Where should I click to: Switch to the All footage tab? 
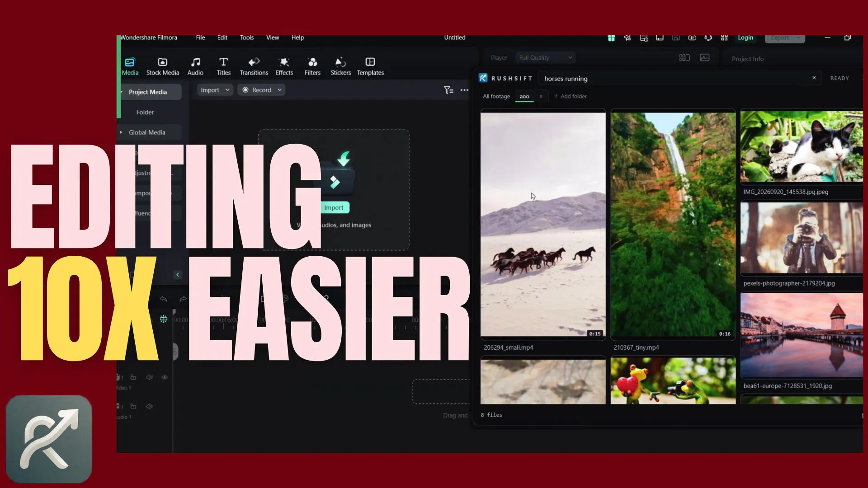496,96
